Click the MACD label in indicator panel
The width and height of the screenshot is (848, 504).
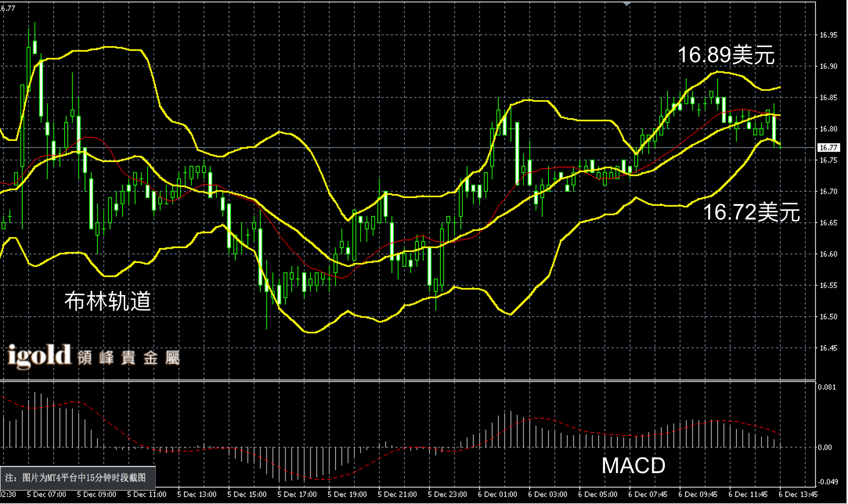tap(633, 466)
